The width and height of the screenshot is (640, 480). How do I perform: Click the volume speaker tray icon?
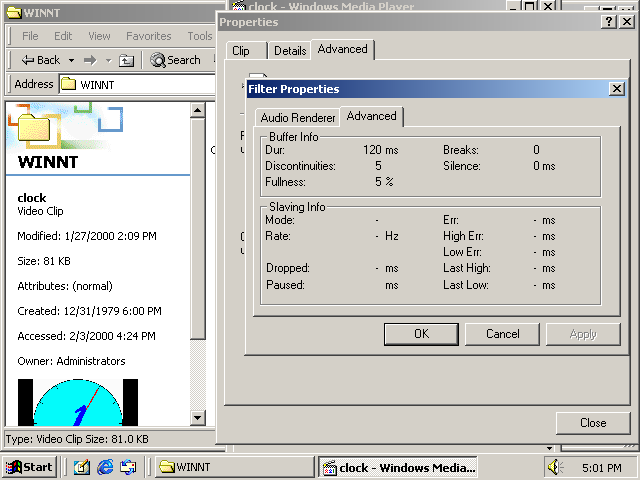click(555, 467)
